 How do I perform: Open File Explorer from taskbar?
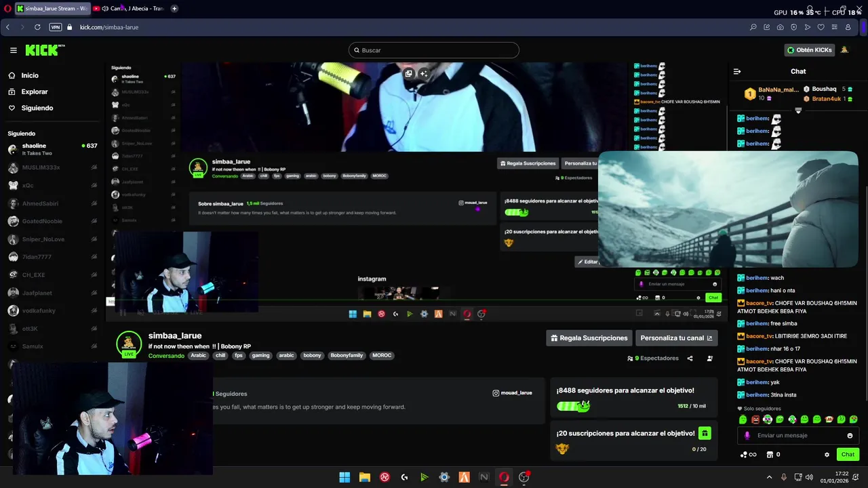pyautogui.click(x=364, y=477)
